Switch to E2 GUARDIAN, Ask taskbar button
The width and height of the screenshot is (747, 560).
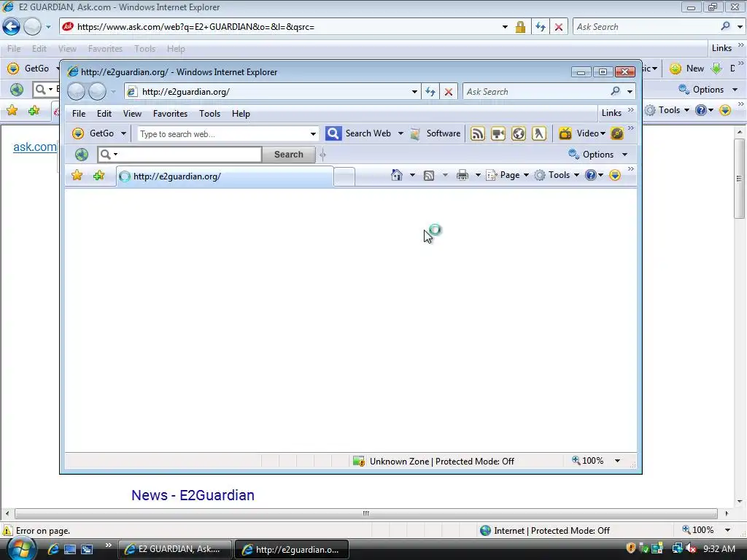[x=175, y=549]
